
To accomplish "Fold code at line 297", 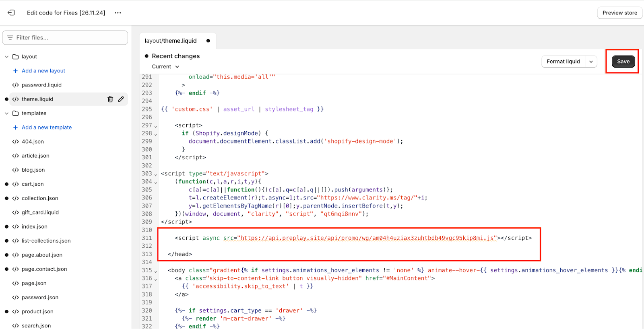I will [x=156, y=126].
